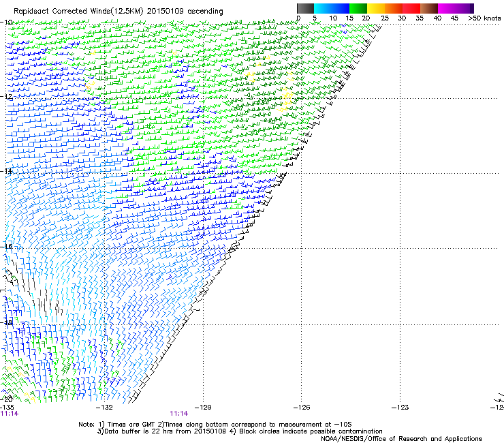Click the cyan 5-10 knots legend segment
The height and width of the screenshot is (443, 504).
(323, 8)
